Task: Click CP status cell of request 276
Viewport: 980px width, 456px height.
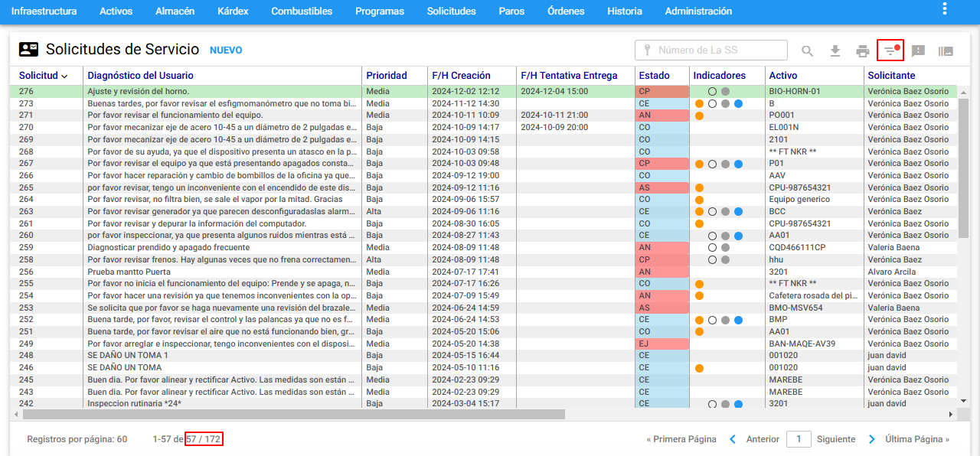Action: (662, 91)
